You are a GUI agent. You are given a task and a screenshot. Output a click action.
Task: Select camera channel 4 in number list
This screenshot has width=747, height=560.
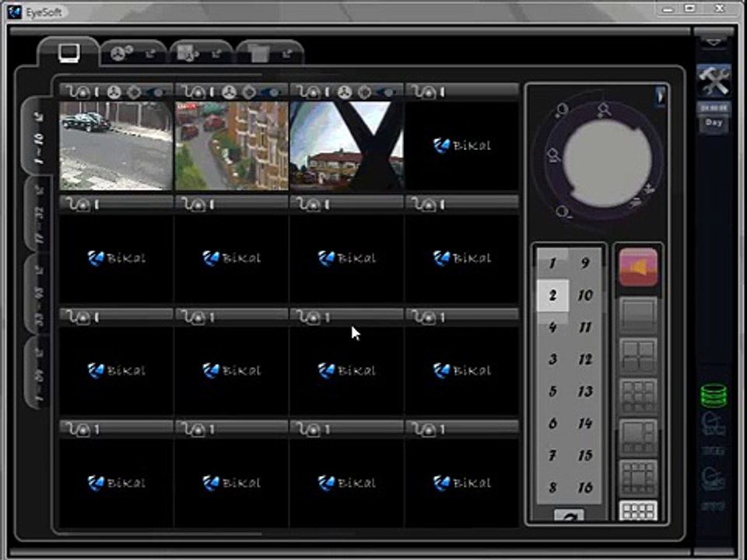click(552, 327)
